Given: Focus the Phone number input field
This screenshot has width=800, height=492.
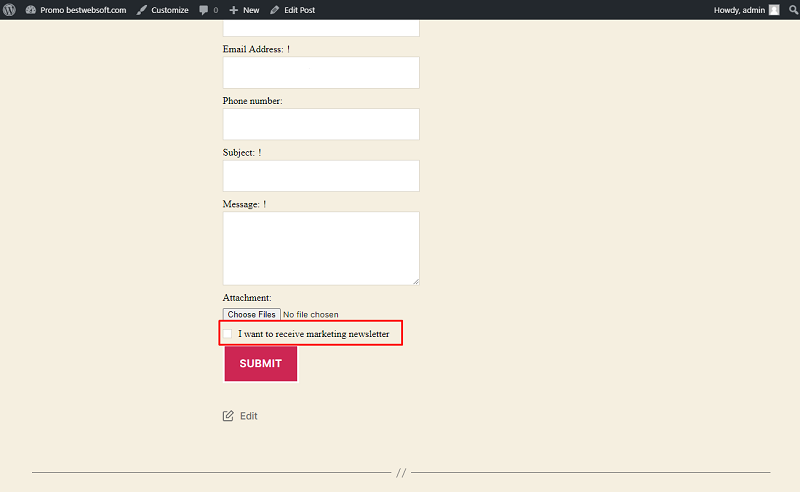Looking at the screenshot, I should pyautogui.click(x=321, y=124).
